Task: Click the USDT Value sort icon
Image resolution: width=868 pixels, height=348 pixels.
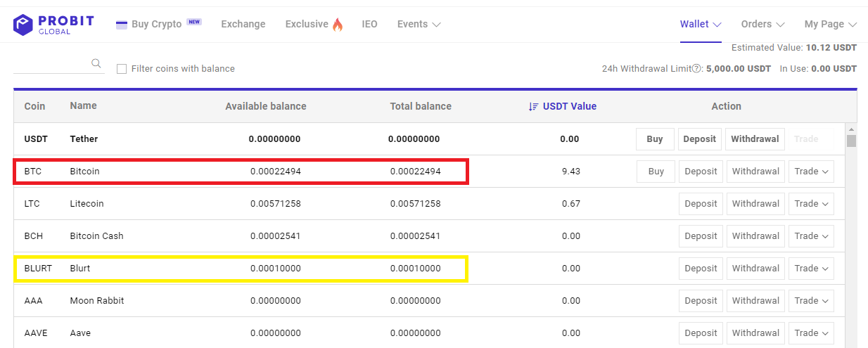Action: (x=534, y=107)
